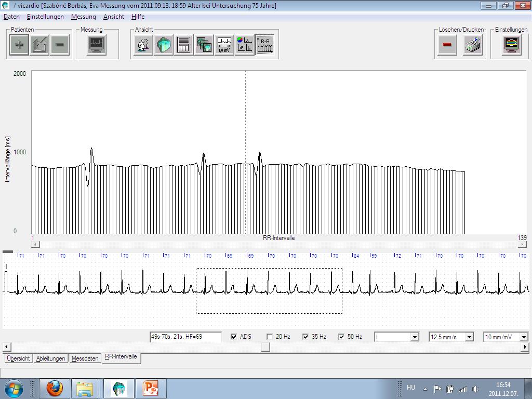The height and width of the screenshot is (399, 532).
Task: Click the power plug tray icon
Action: (450, 389)
